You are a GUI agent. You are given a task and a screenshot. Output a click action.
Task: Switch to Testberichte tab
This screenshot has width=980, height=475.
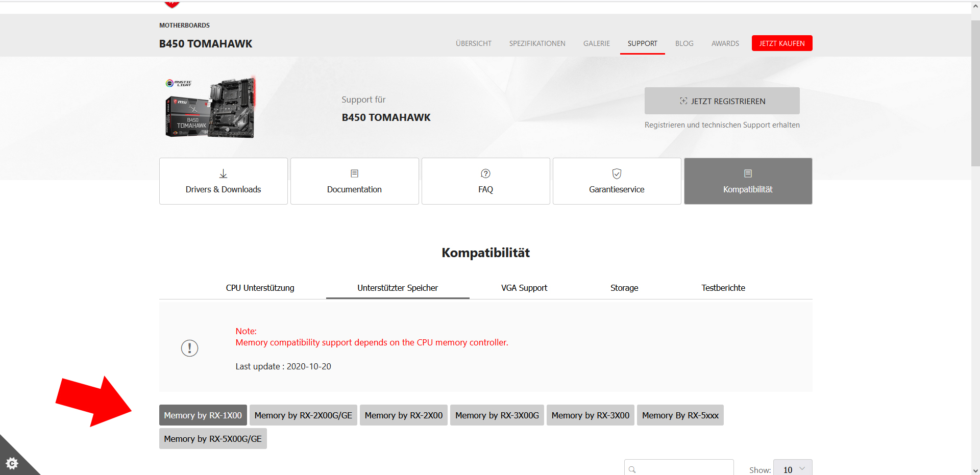coord(723,288)
